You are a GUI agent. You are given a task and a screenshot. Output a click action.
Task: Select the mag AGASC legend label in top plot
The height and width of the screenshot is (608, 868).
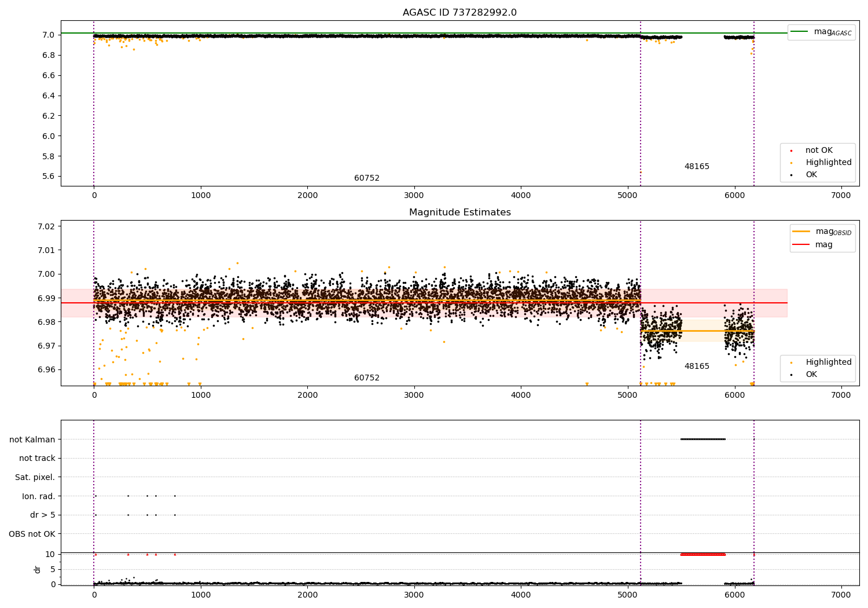coord(833,32)
